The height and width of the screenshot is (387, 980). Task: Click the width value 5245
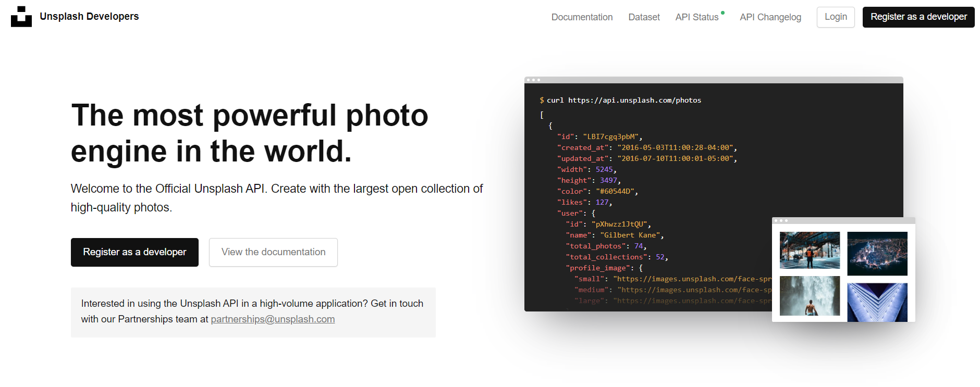[604, 170]
